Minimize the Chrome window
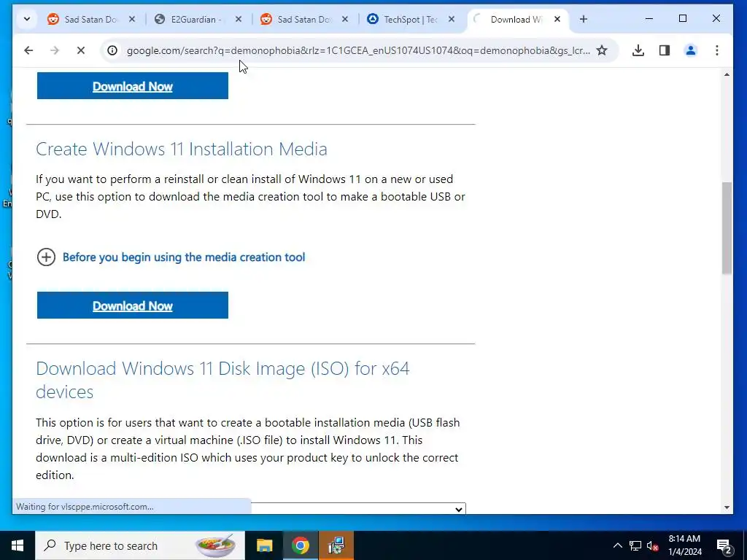Viewport: 747px width, 560px height. [649, 18]
